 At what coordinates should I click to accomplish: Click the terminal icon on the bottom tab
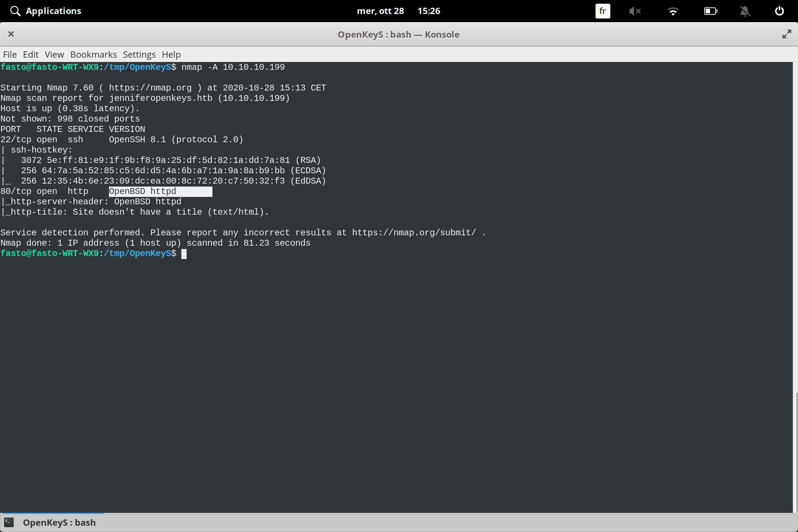point(9,522)
